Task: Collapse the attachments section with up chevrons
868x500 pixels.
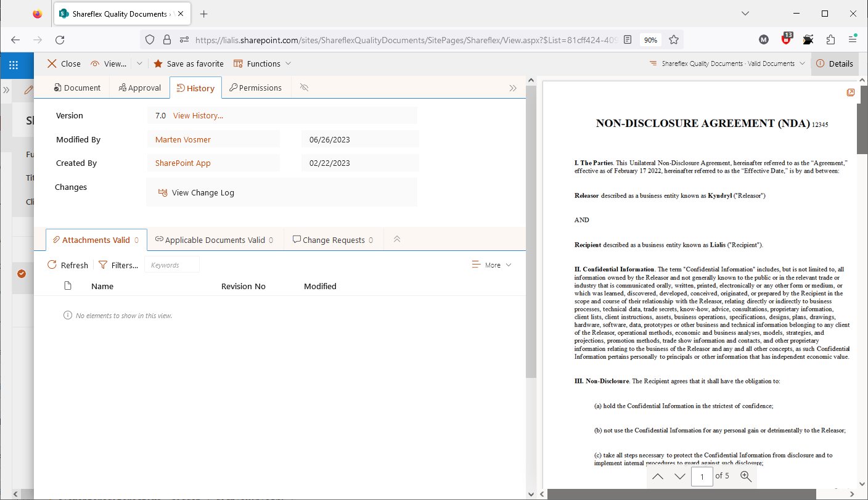Action: tap(397, 239)
